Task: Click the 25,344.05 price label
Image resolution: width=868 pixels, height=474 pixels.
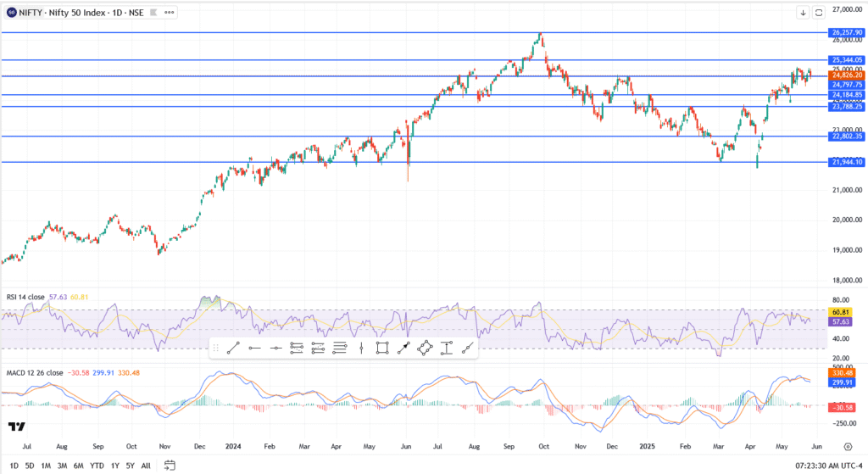Action: [847, 60]
